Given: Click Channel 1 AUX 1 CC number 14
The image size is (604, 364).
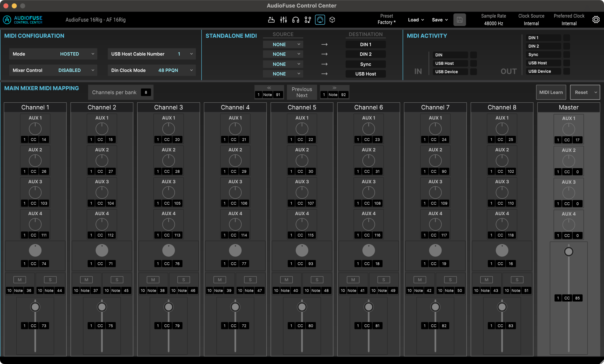Looking at the screenshot, I should pyautogui.click(x=44, y=139).
